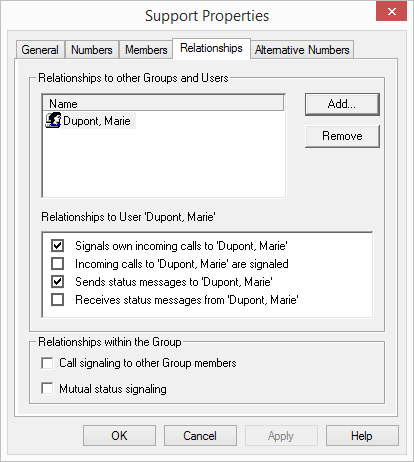Uncheck Signals own incoming calls to Dupont
Screen dimensions: 414x462
tap(57, 246)
